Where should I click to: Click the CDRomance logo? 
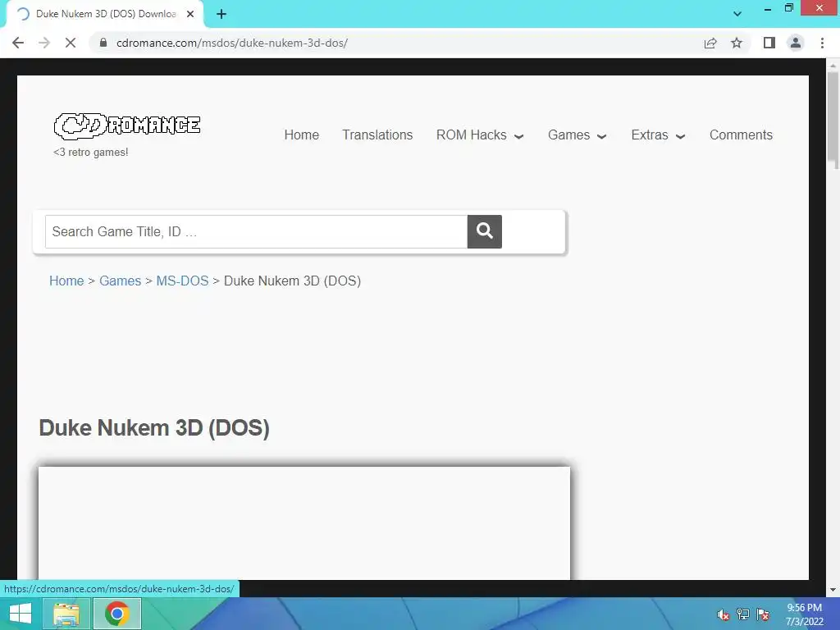(127, 126)
